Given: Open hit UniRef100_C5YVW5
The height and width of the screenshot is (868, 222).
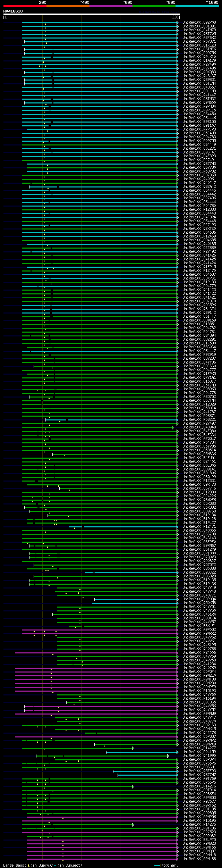Looking at the screenshot, I should coord(199,446).
